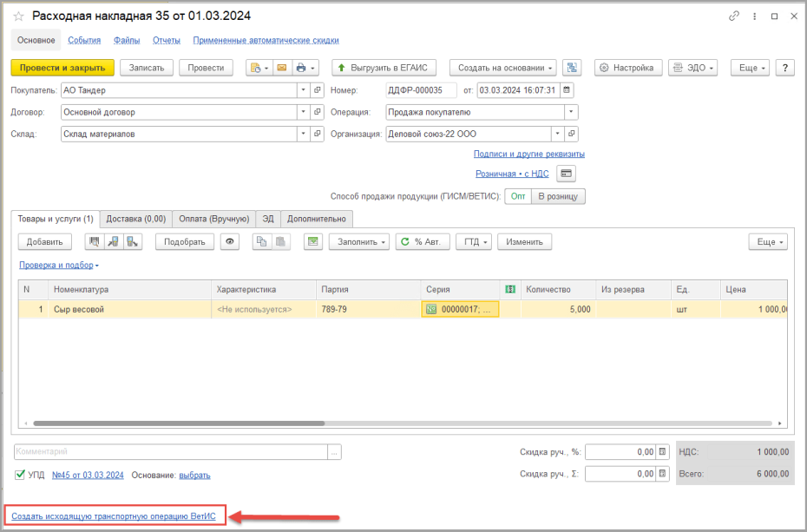Viewport: 807px width, 532px height.
Task: Click the Провести и закрыть button
Action: click(x=62, y=68)
